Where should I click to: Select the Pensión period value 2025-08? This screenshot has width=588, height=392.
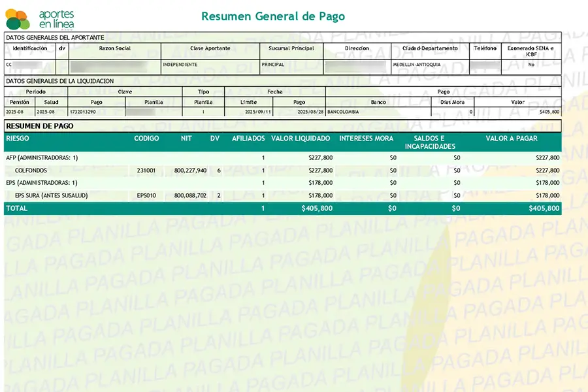tap(16, 112)
